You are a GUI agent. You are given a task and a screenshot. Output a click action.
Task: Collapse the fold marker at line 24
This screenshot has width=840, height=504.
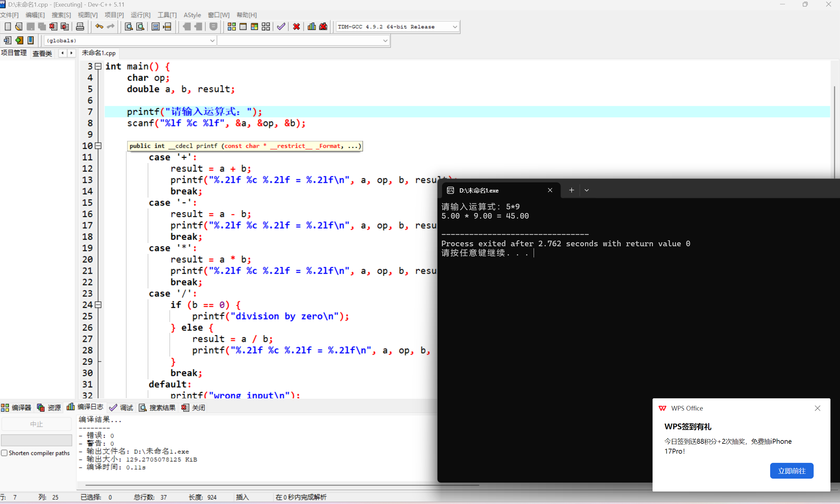(x=98, y=305)
